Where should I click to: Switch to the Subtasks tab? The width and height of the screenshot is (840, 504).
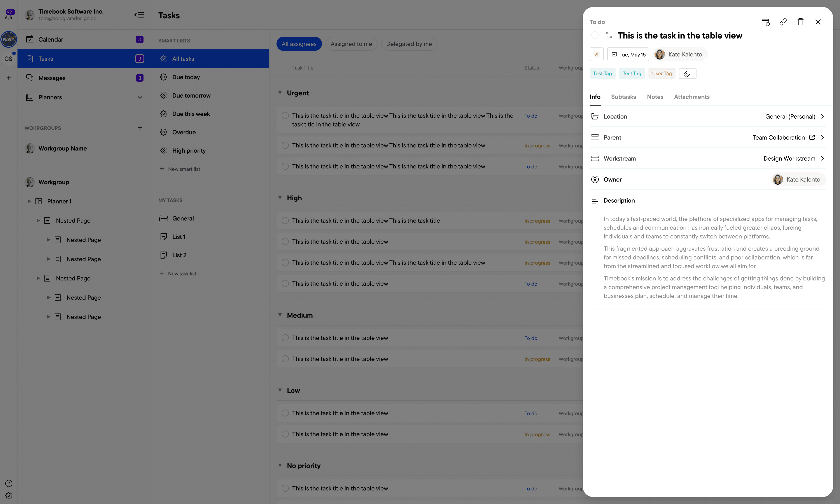pyautogui.click(x=623, y=97)
